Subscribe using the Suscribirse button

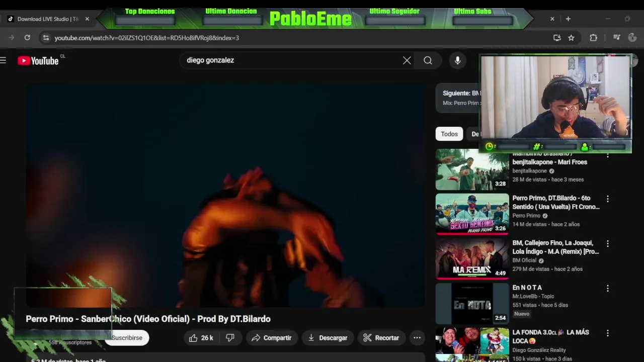[x=127, y=338]
